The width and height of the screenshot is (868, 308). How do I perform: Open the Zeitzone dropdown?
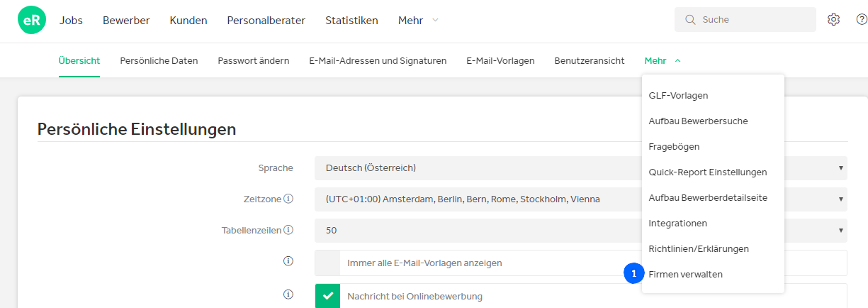click(581, 199)
